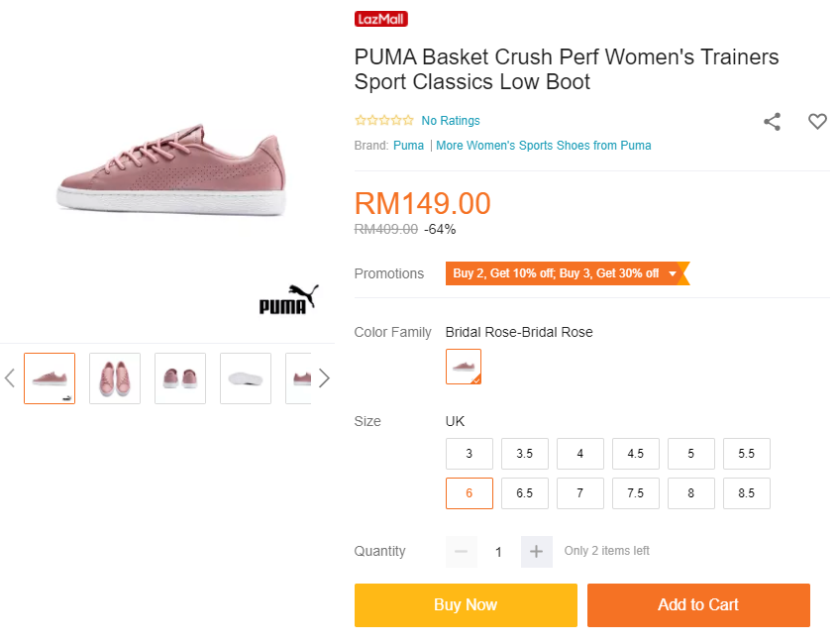
Task: Decrease quantity with minus button
Action: pos(462,552)
